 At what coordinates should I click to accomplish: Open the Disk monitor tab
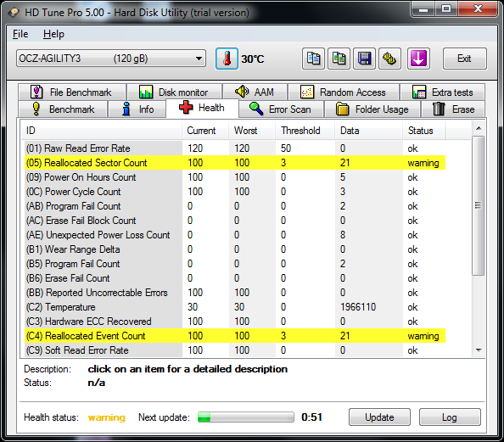(174, 92)
